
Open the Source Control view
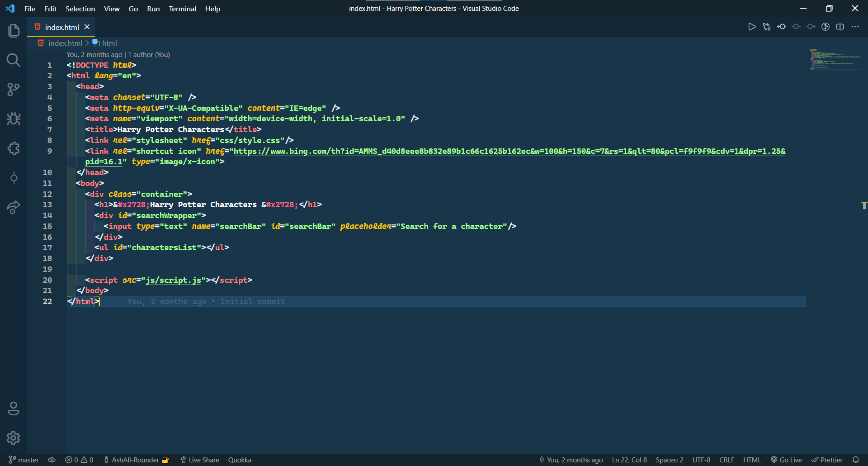click(x=14, y=90)
